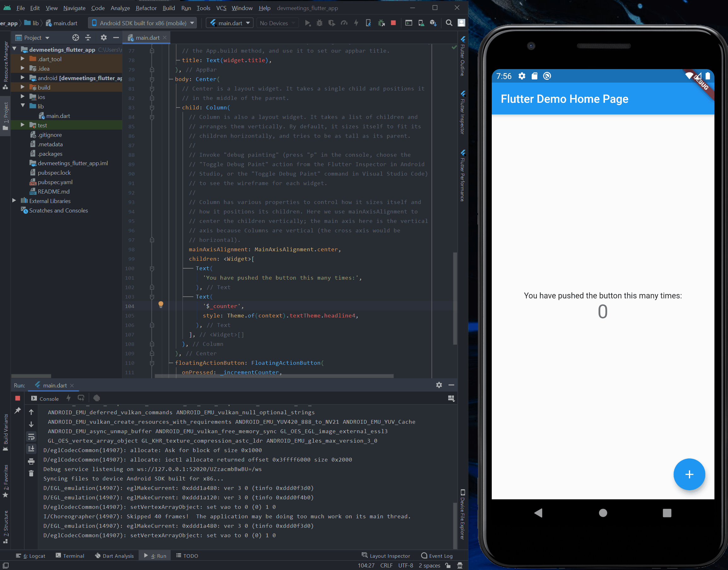The width and height of the screenshot is (728, 570).
Task: Open the profiler gauge icon in toolbar
Action: tap(344, 23)
